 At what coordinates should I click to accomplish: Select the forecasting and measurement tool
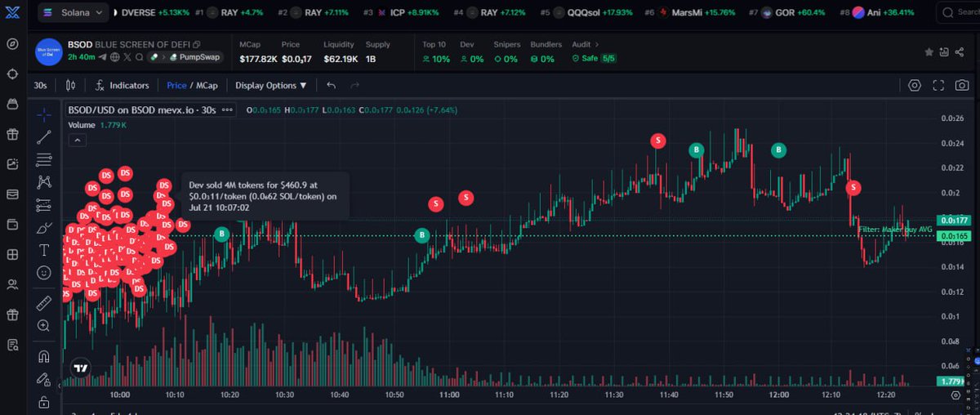pyautogui.click(x=44, y=205)
